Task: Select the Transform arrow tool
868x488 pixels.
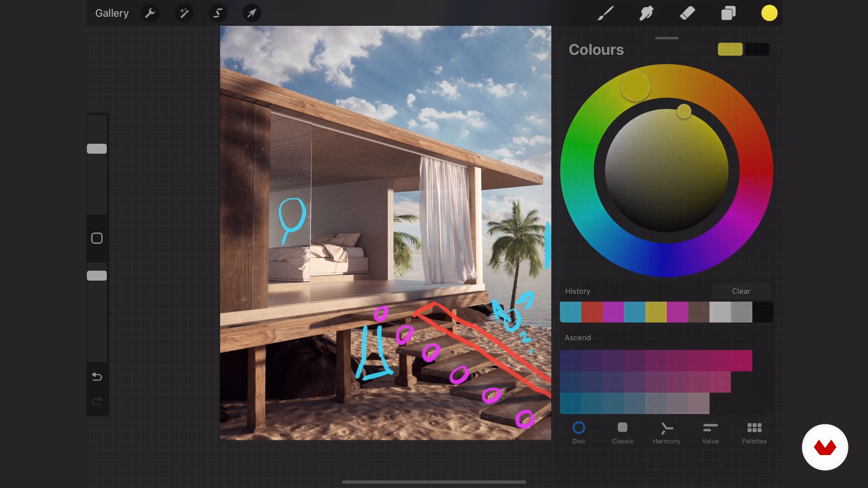Action: pyautogui.click(x=252, y=13)
